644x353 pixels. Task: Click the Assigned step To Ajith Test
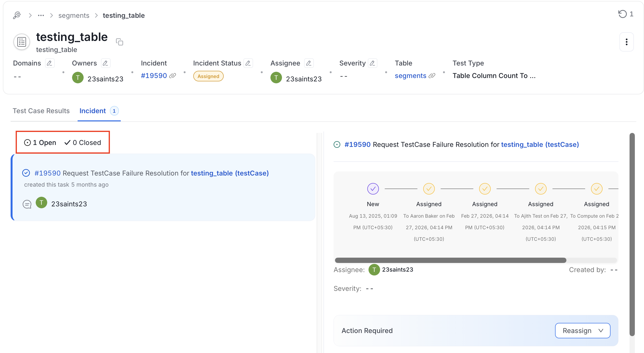tap(541, 189)
